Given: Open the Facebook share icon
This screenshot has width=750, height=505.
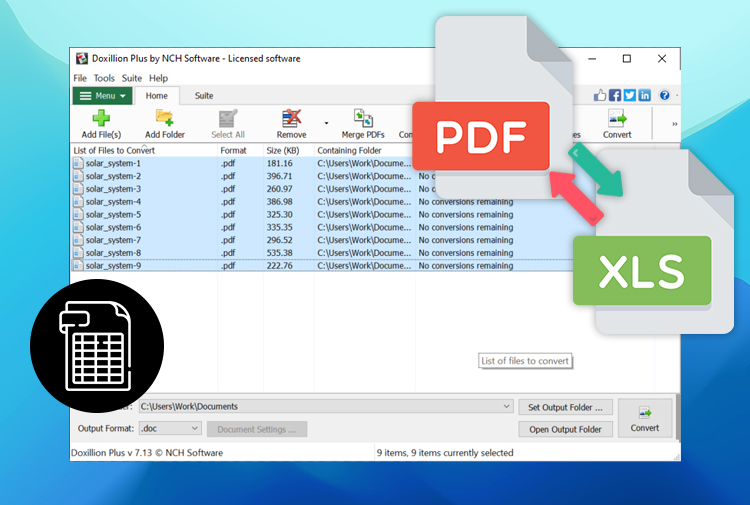Looking at the screenshot, I should tap(615, 95).
